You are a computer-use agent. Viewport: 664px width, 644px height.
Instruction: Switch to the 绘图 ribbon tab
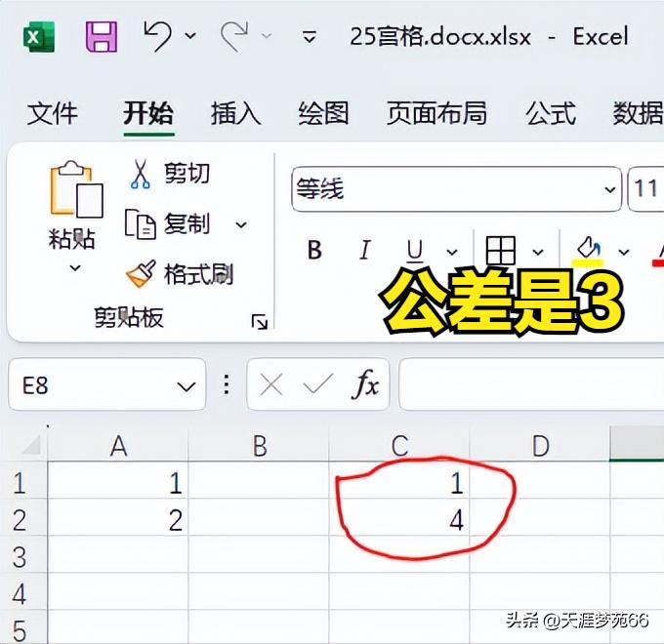323,113
